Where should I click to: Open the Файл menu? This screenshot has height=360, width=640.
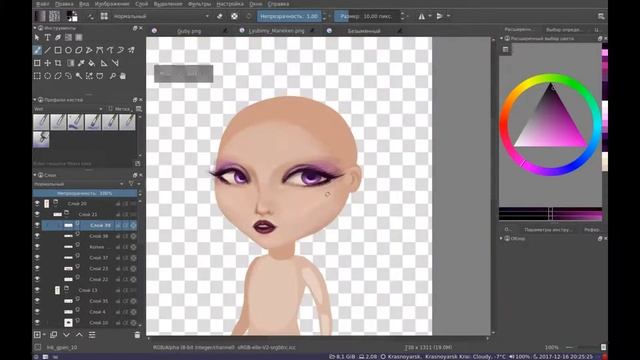pos(42,4)
